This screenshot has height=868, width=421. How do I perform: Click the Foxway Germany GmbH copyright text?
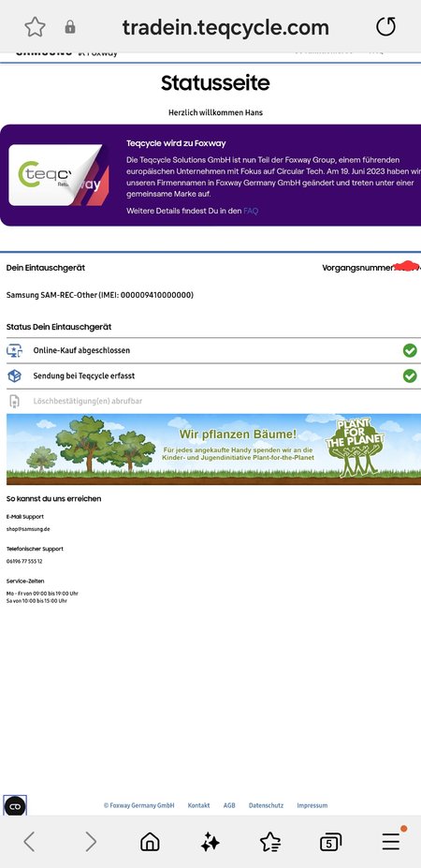point(138,805)
